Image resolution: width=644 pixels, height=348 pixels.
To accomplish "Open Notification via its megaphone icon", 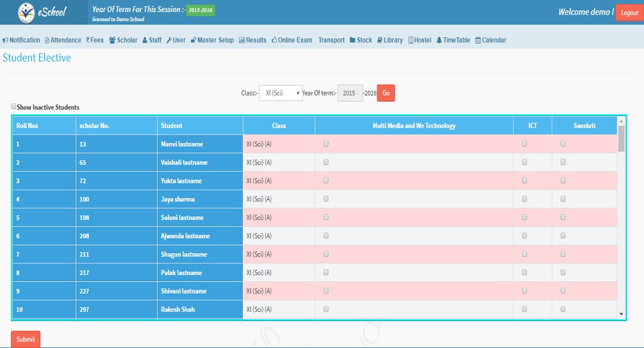I will pyautogui.click(x=5, y=40).
